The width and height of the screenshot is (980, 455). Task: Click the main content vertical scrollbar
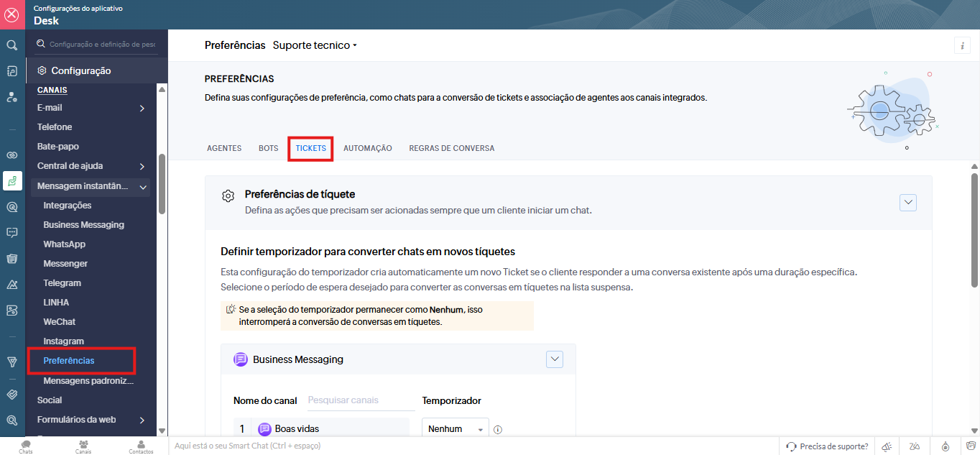coord(974,230)
